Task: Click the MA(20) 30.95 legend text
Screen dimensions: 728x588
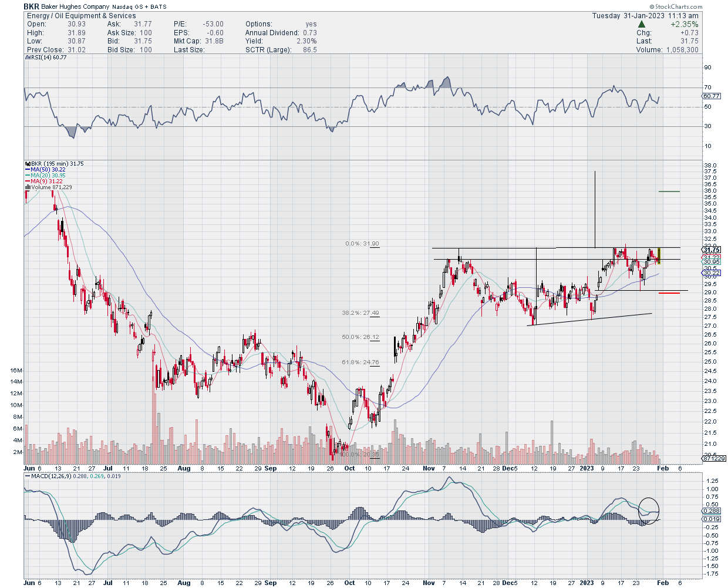Action: click(x=48, y=176)
